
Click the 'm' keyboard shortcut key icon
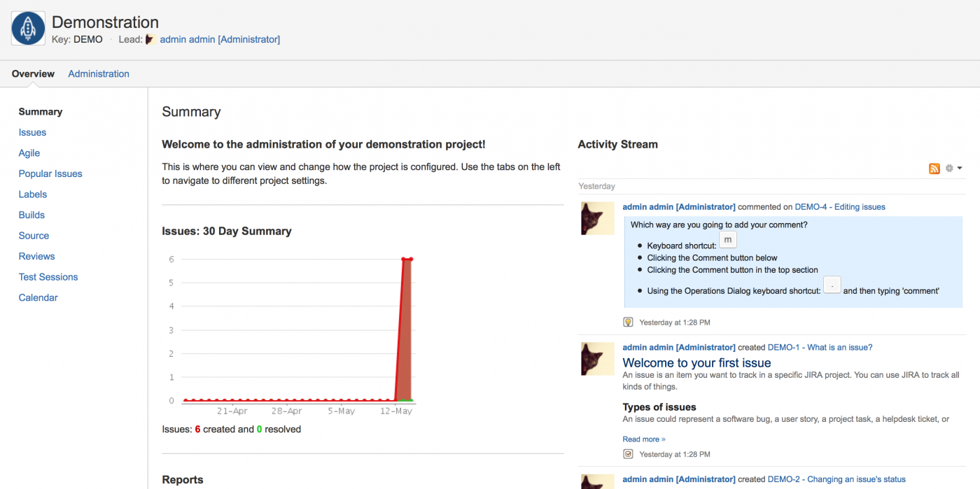(x=728, y=240)
